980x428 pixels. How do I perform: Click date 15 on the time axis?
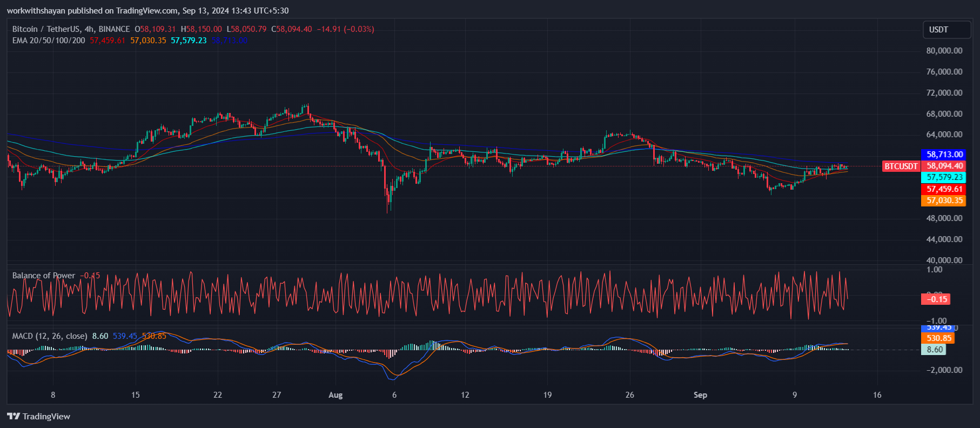coord(136,395)
